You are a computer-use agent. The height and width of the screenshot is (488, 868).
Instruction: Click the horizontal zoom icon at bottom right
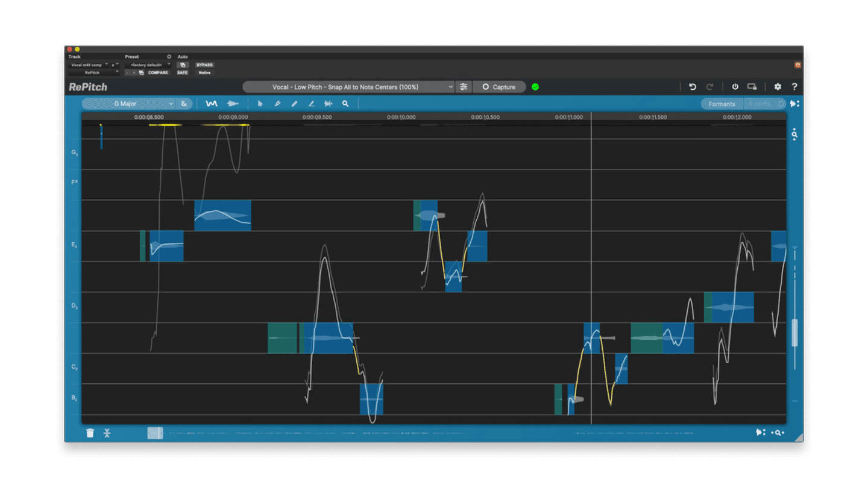[x=778, y=433]
